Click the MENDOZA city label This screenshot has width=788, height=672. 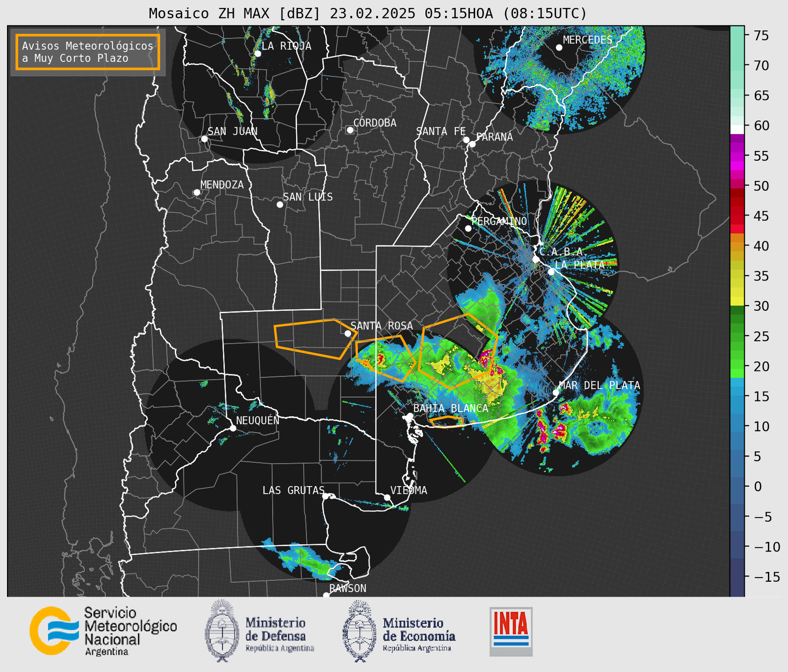pyautogui.click(x=222, y=185)
